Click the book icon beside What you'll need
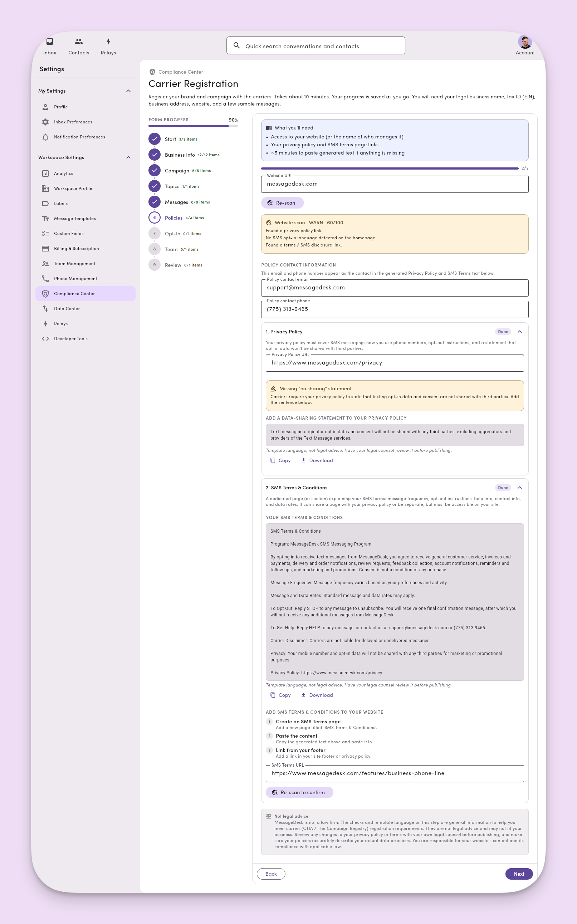Screen dimensions: 577x924 click(269, 128)
